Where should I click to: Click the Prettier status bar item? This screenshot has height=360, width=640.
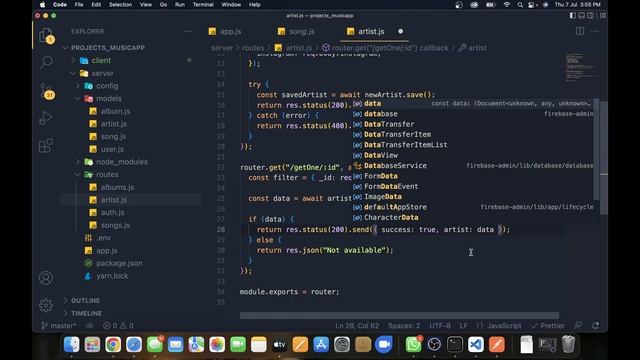pos(548,326)
